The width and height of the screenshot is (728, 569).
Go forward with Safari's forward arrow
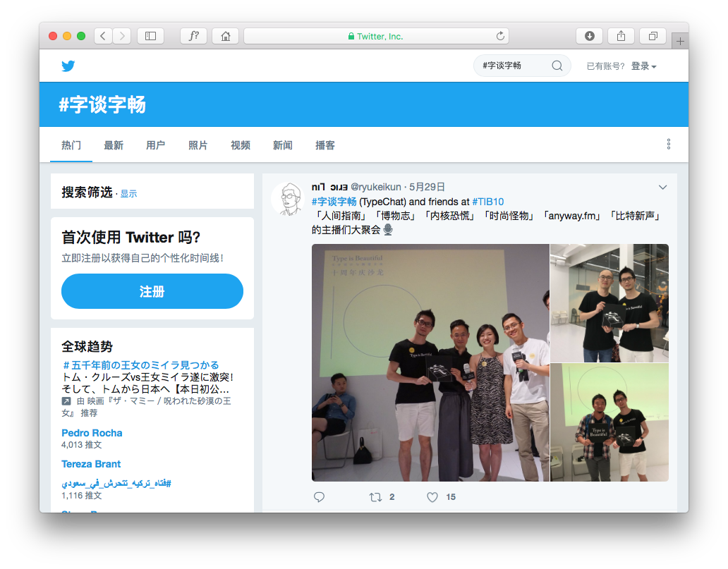click(x=122, y=36)
